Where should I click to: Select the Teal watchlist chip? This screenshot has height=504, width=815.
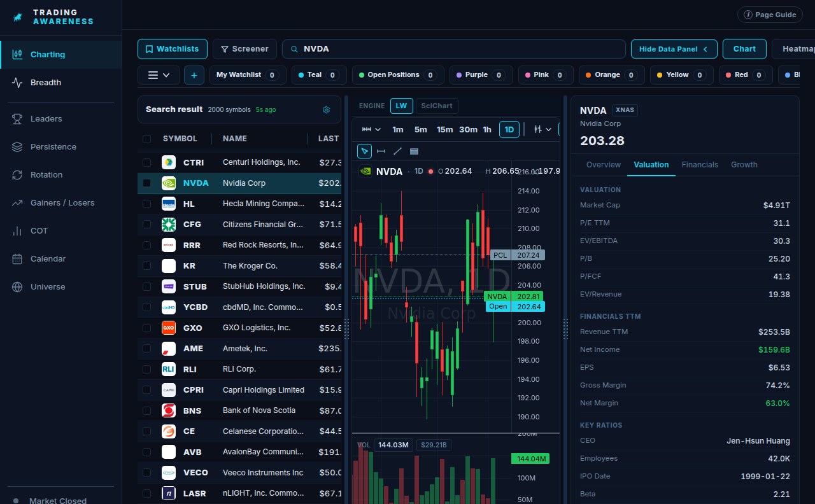[x=319, y=75]
